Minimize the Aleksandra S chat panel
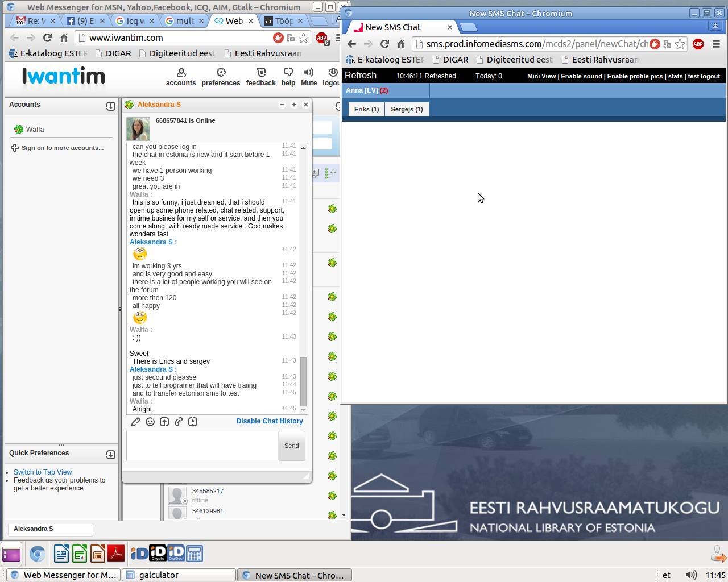 [282, 105]
